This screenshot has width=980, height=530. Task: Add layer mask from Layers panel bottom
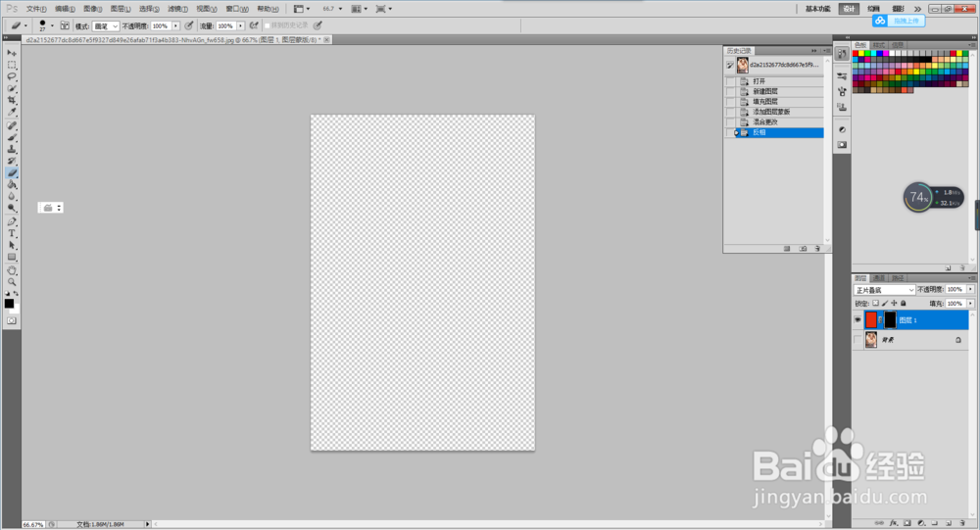907,523
